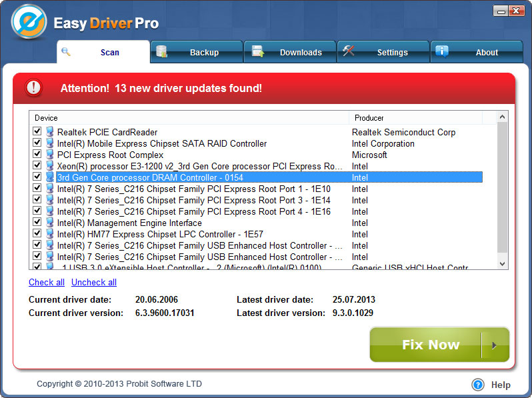Image resolution: width=532 pixels, height=398 pixels.
Task: Go to the Settings tab
Action: [383, 52]
